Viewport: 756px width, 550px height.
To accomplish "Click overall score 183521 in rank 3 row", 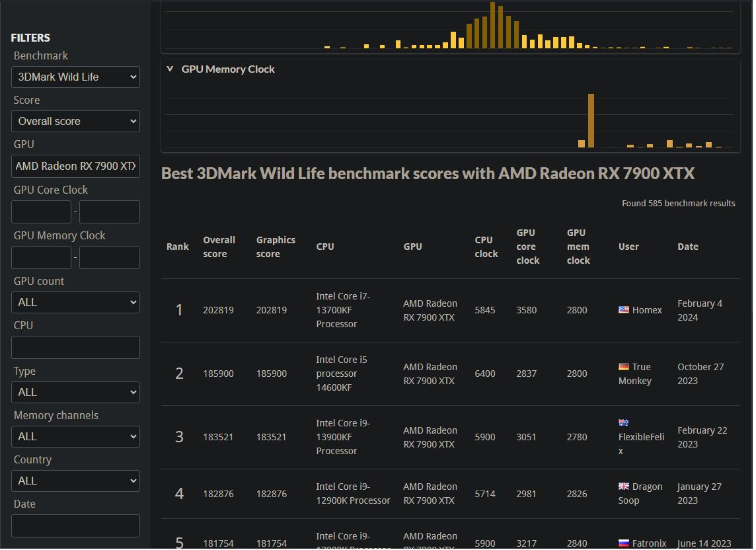I will pyautogui.click(x=219, y=438).
